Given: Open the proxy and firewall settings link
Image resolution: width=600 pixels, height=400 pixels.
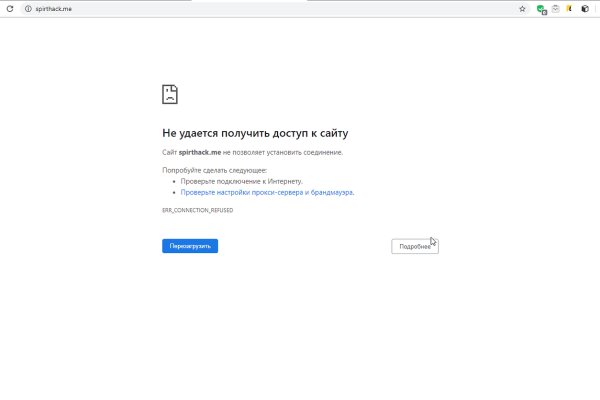Looking at the screenshot, I should (267, 192).
